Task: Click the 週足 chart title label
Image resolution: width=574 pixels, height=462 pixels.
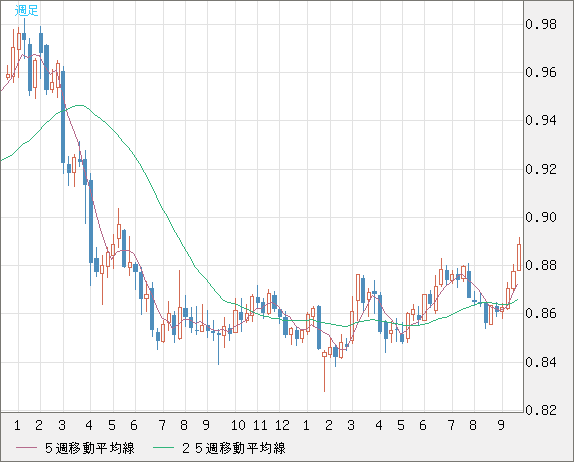Action: click(26, 10)
